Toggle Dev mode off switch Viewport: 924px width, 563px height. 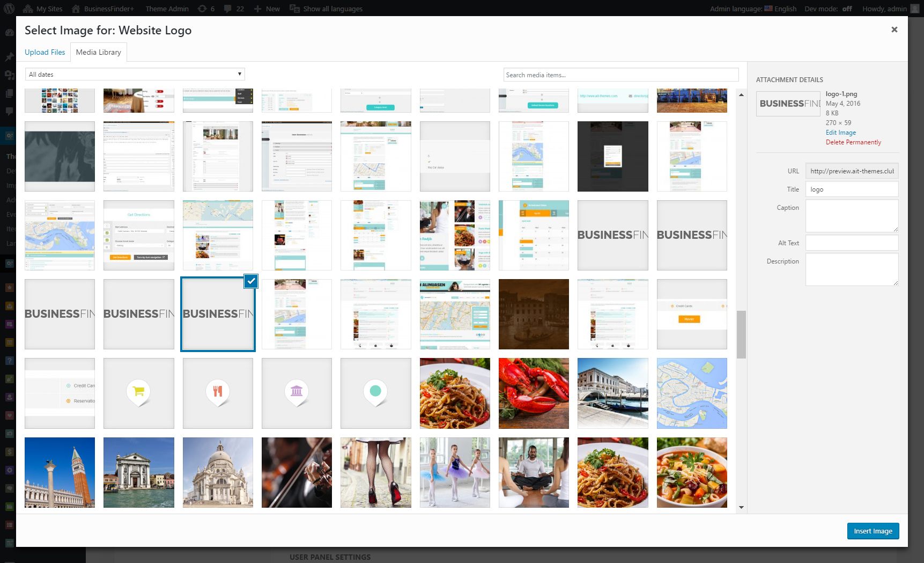coord(828,9)
